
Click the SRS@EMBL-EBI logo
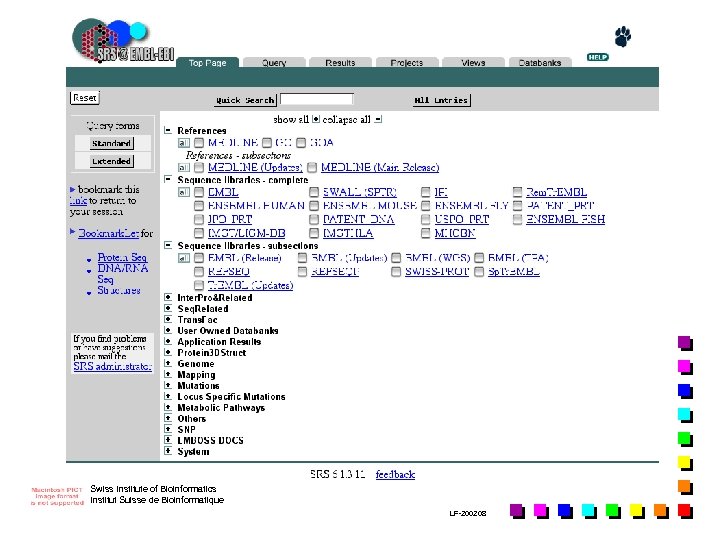click(123, 41)
